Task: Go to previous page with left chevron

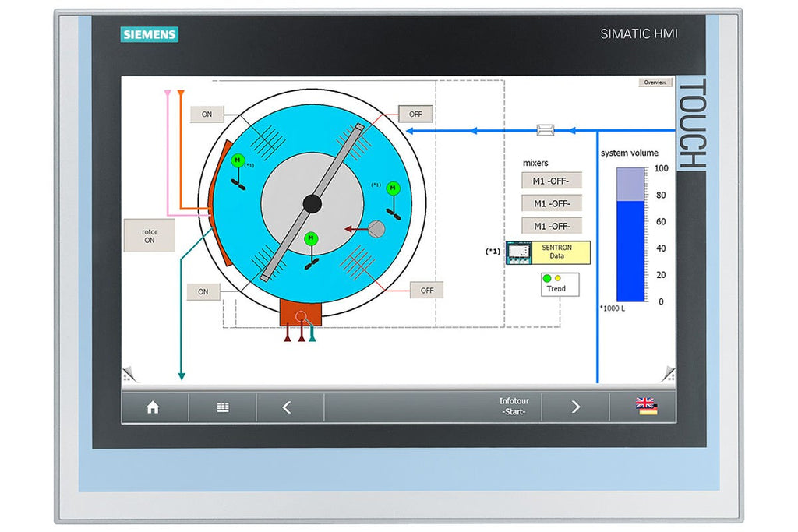Action: click(287, 407)
